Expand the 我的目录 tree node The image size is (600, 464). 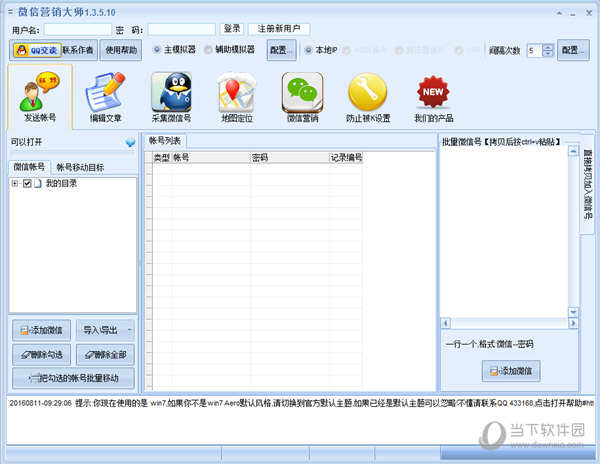coord(15,184)
